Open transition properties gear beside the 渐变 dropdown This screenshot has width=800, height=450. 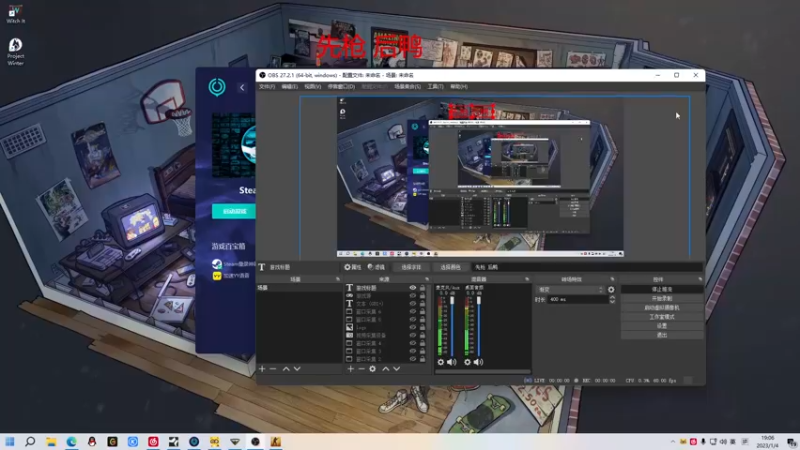coord(611,289)
